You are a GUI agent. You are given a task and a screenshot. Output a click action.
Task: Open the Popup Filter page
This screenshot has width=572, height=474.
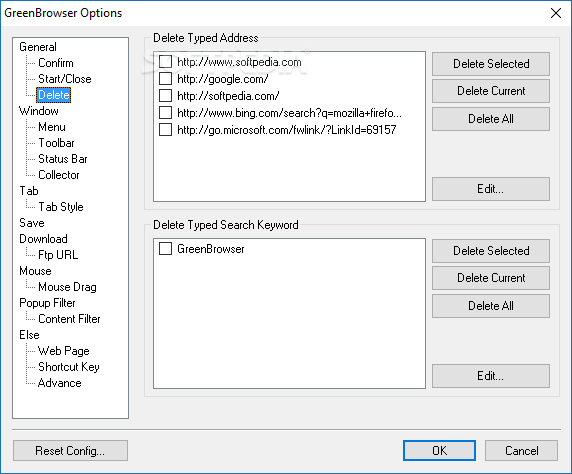coord(47,303)
